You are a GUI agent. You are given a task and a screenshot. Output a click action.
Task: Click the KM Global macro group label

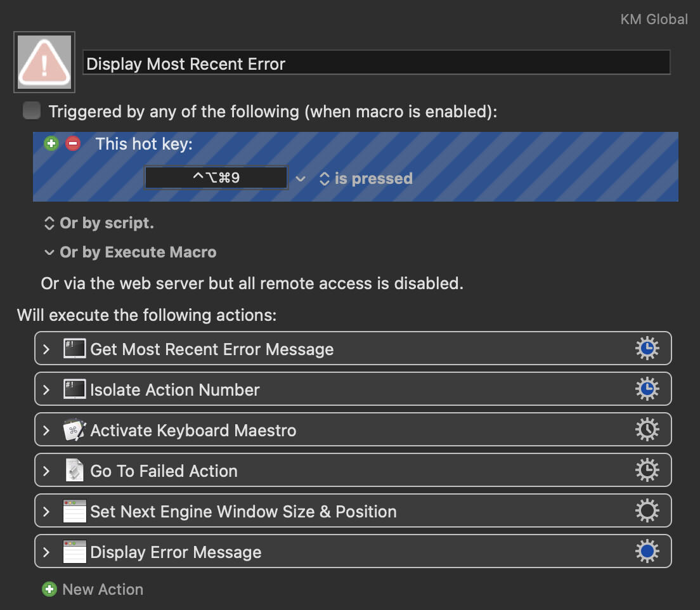click(x=654, y=19)
